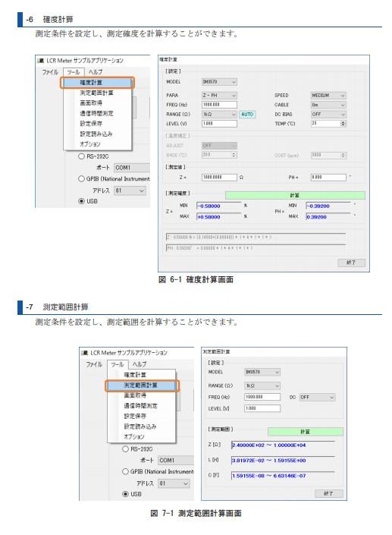Image resolution: width=392 pixels, height=535 pixels.
Task: Click the 終了 button in the 確度計算 dialog
Action: point(351,263)
